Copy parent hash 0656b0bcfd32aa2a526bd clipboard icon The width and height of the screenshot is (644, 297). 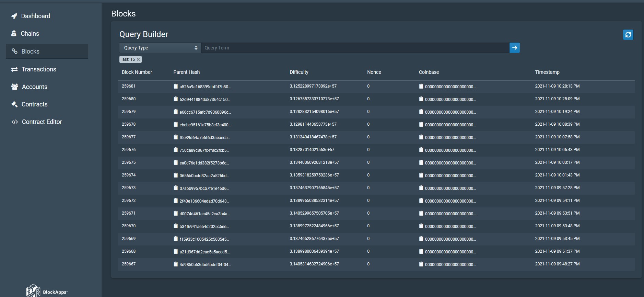[176, 175]
